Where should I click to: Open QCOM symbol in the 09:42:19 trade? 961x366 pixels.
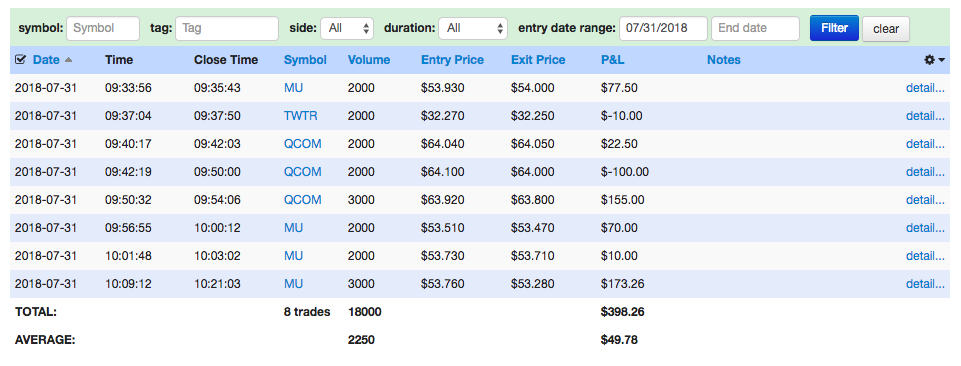point(303,172)
